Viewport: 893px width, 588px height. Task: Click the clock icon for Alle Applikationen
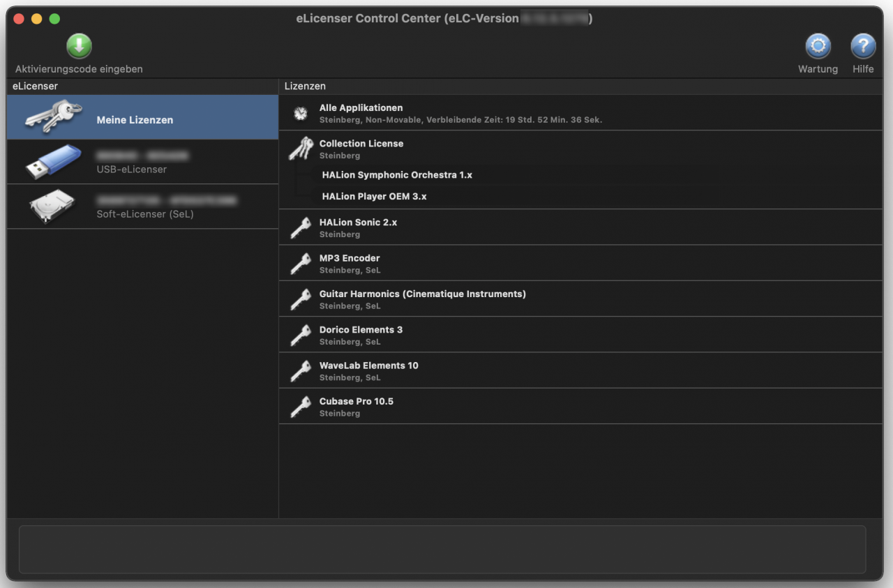(x=300, y=113)
